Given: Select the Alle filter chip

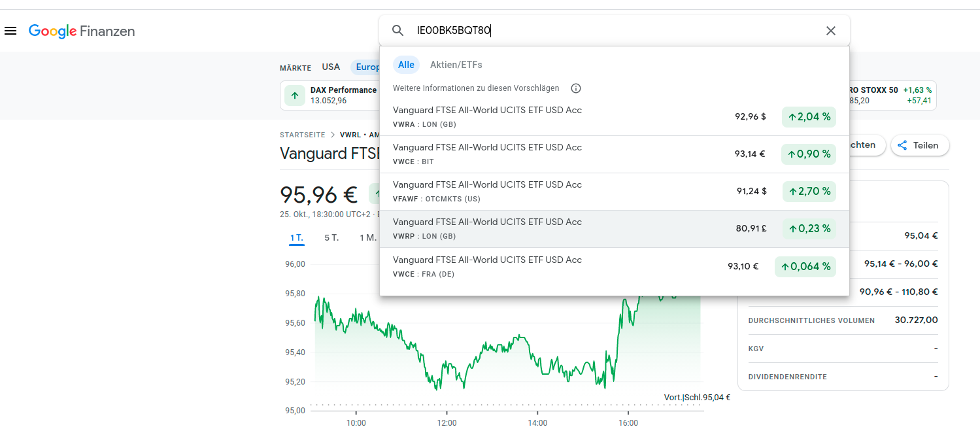Looking at the screenshot, I should (x=406, y=65).
